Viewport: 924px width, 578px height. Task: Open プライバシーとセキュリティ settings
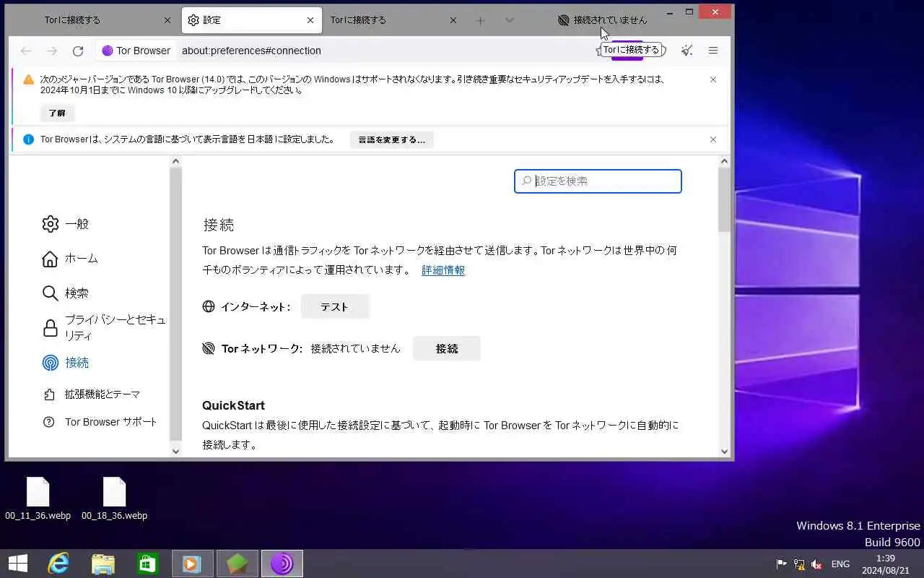[104, 328]
